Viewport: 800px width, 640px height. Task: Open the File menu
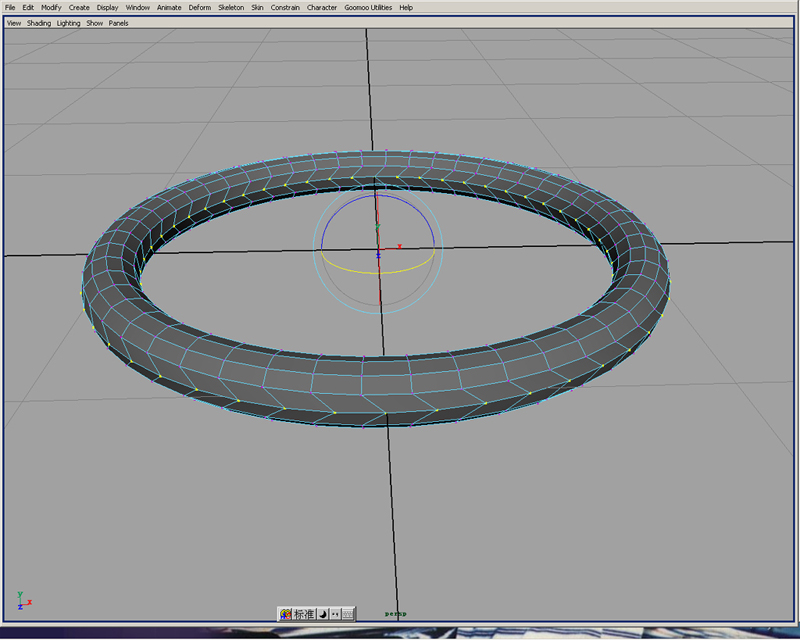[10, 8]
